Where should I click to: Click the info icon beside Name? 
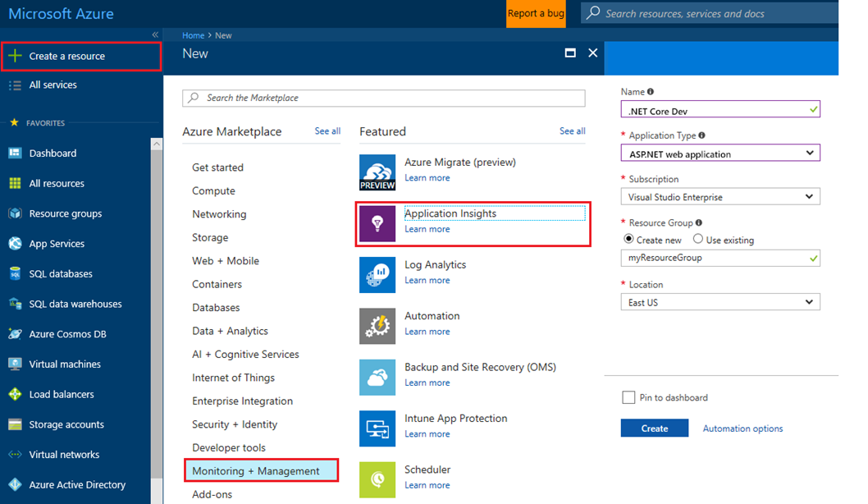651,91
